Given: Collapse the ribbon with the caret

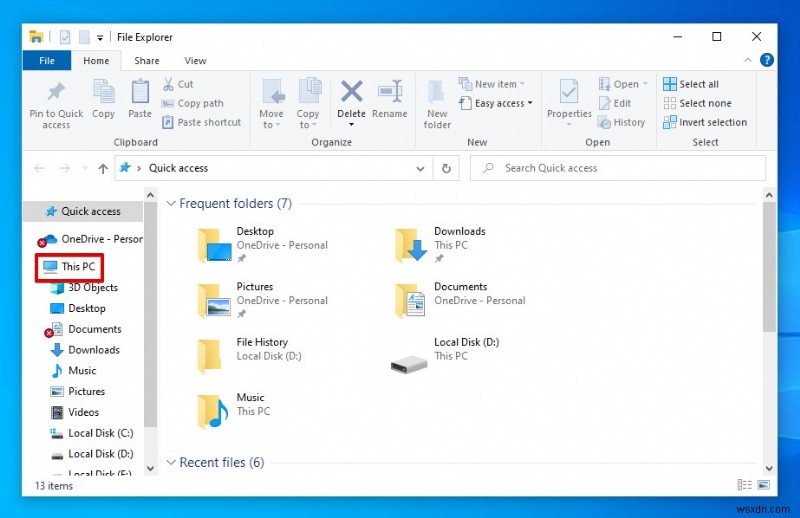Looking at the screenshot, I should (x=748, y=60).
